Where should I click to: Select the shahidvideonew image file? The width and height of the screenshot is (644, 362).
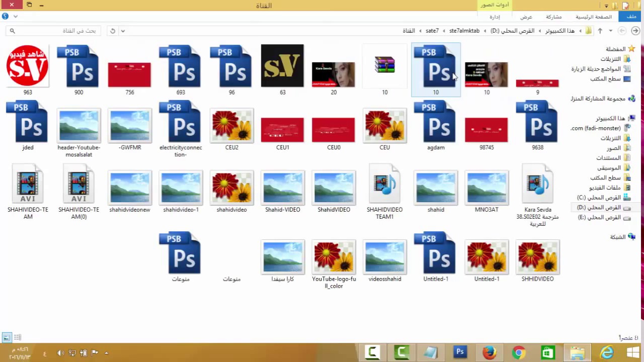[130, 191]
